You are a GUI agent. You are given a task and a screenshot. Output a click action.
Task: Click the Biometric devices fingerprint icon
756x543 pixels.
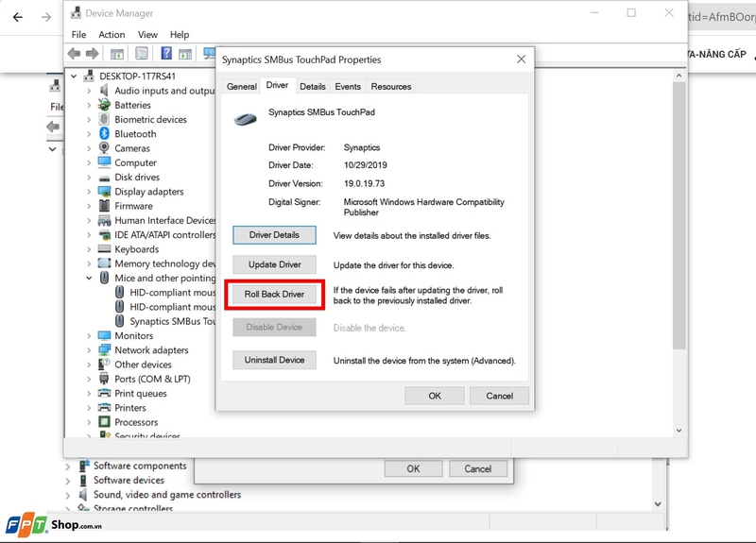click(104, 119)
